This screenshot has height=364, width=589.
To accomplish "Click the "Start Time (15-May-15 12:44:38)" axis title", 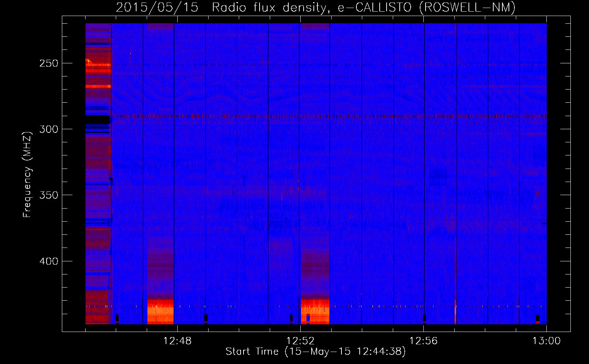I will point(316,352).
